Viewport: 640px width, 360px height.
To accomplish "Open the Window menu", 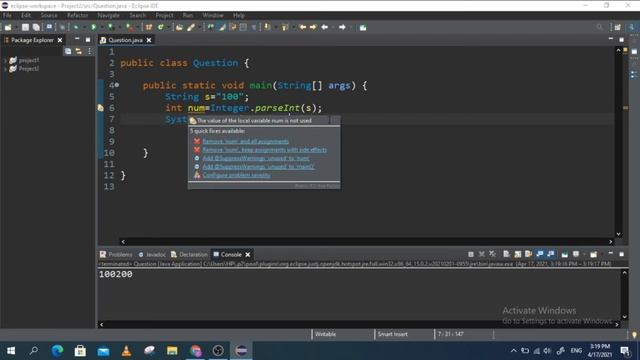I will click(x=213, y=15).
